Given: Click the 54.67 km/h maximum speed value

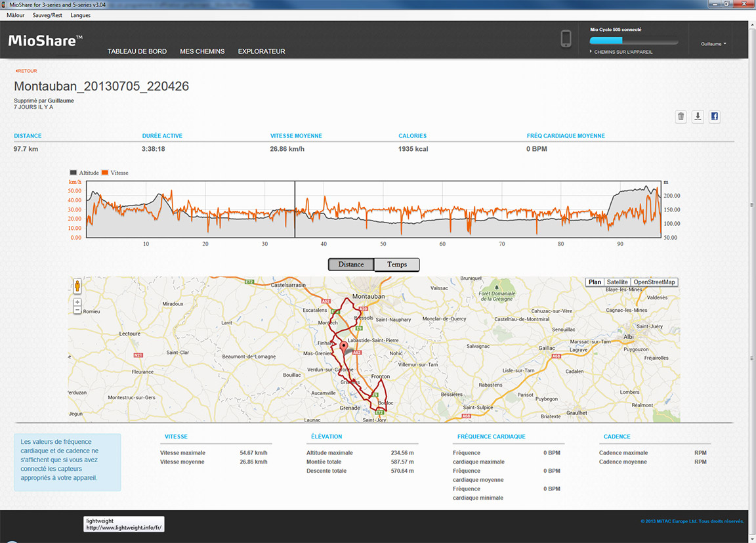Looking at the screenshot, I should (x=253, y=453).
